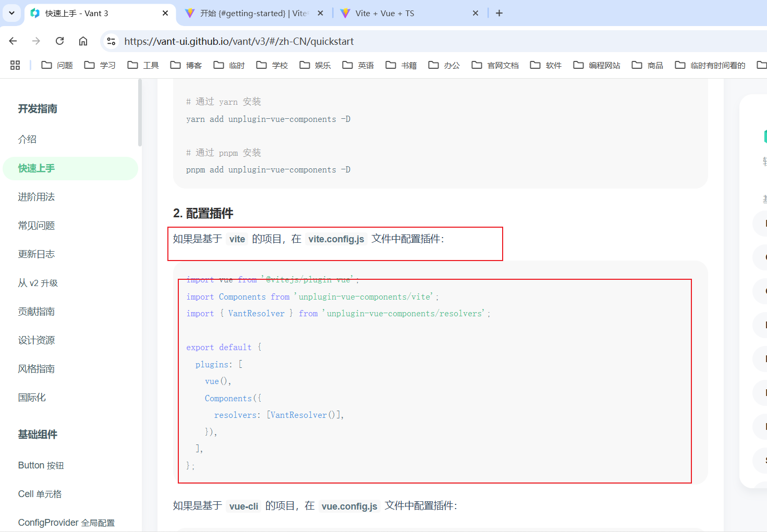
Task: Switch to the 快速上手 - Vant 3 tab
Action: coord(99,13)
